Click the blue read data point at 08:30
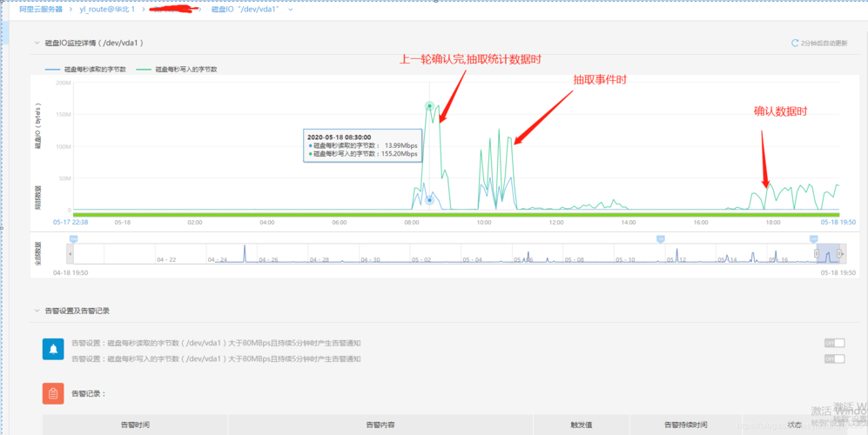The image size is (868, 435). click(429, 200)
